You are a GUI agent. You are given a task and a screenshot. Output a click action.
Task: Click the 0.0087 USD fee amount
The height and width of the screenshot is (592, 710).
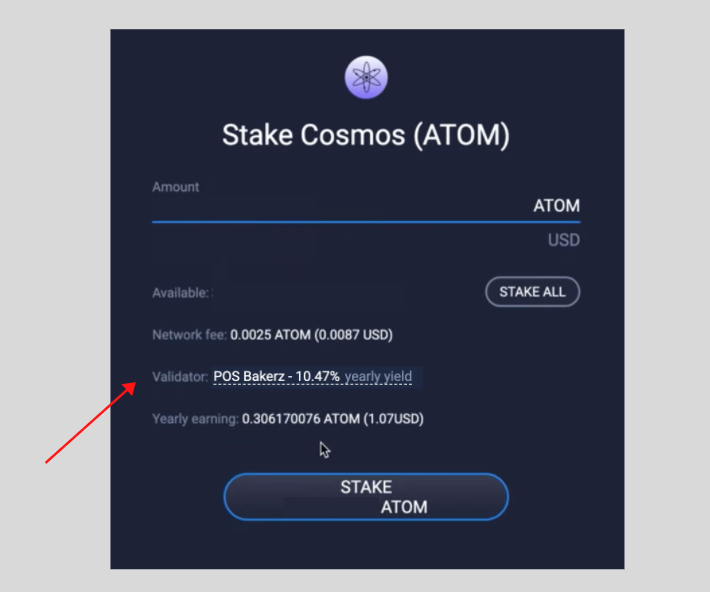[x=353, y=335]
